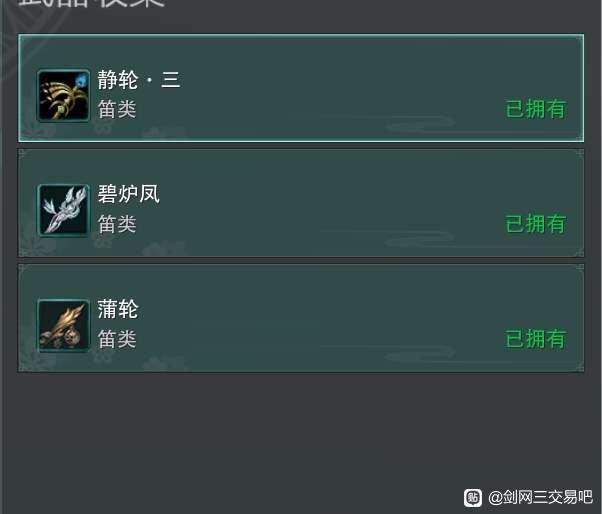The image size is (602, 514).
Task: Click the 笛类 label under 碧炉凤
Action: coord(117,224)
